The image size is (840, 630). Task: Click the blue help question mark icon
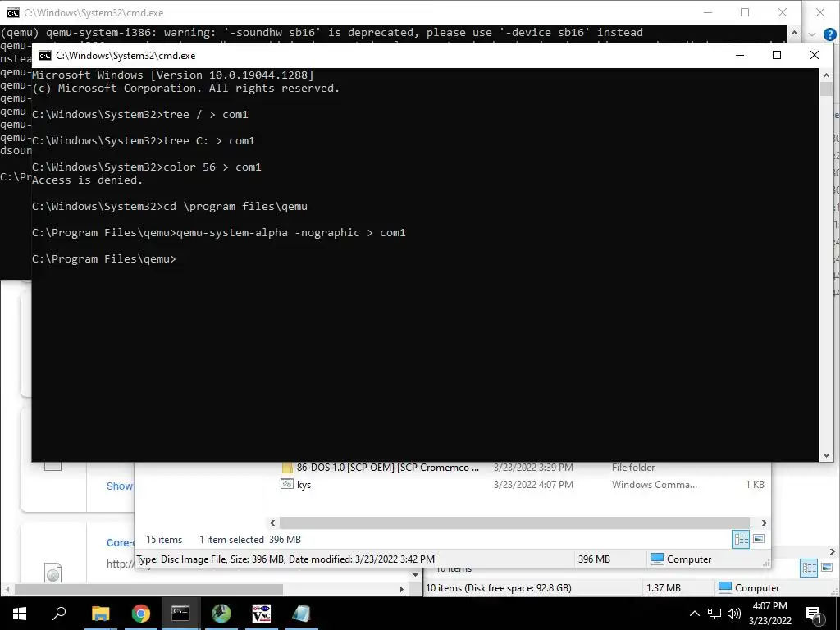point(830,34)
